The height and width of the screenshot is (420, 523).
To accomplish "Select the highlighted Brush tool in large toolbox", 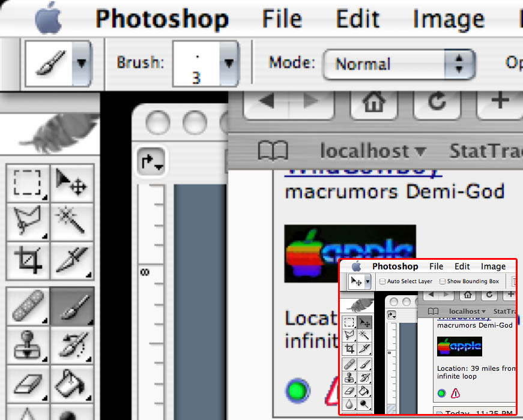I will point(71,306).
